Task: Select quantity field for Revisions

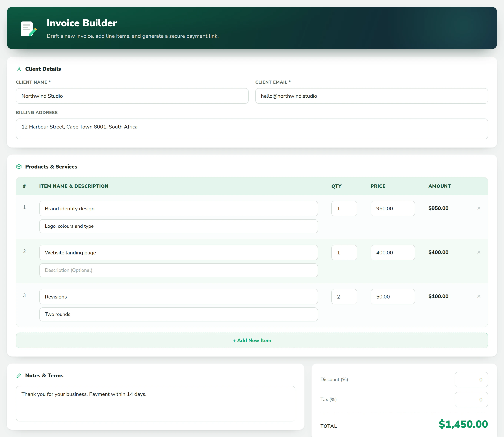Action: (x=344, y=296)
